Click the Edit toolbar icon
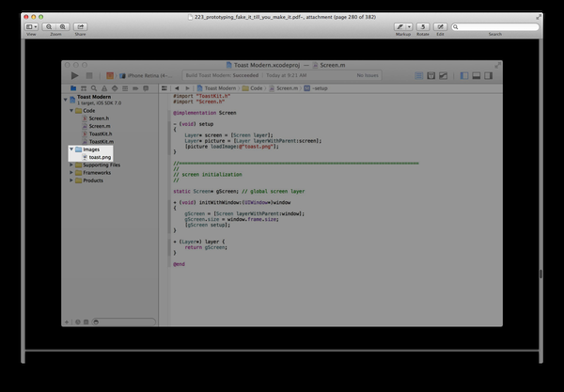Image resolution: width=564 pixels, height=392 pixels. pyautogui.click(x=440, y=27)
